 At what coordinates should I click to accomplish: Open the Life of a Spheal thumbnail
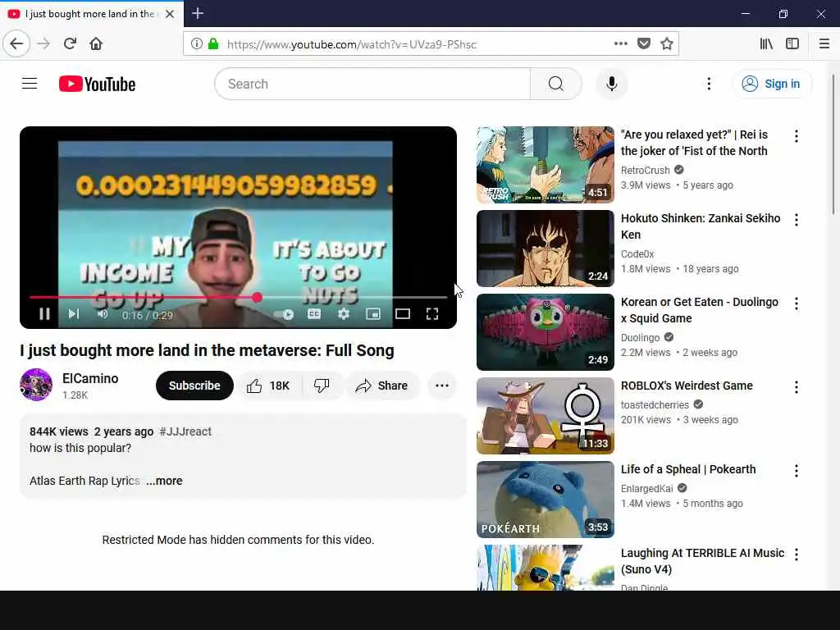pyautogui.click(x=546, y=500)
